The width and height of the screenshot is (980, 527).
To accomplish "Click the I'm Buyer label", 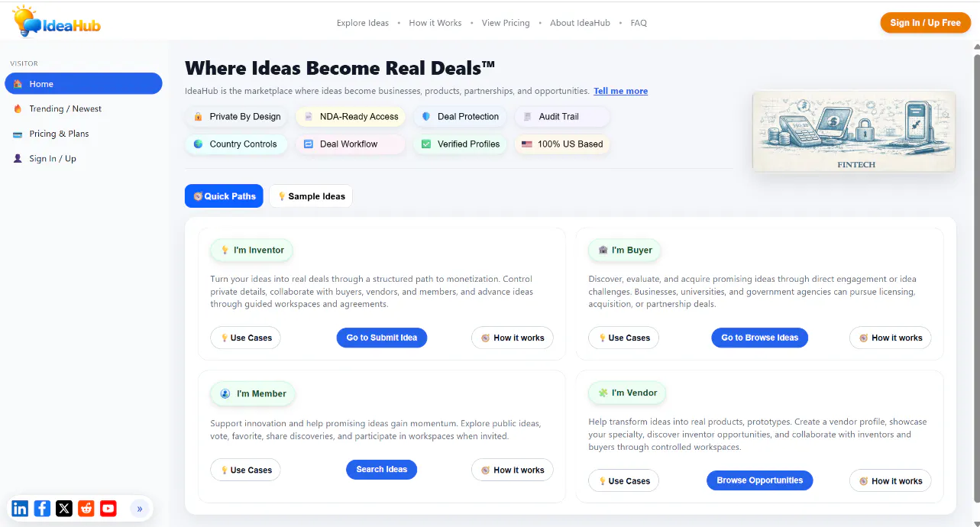I will pyautogui.click(x=625, y=250).
